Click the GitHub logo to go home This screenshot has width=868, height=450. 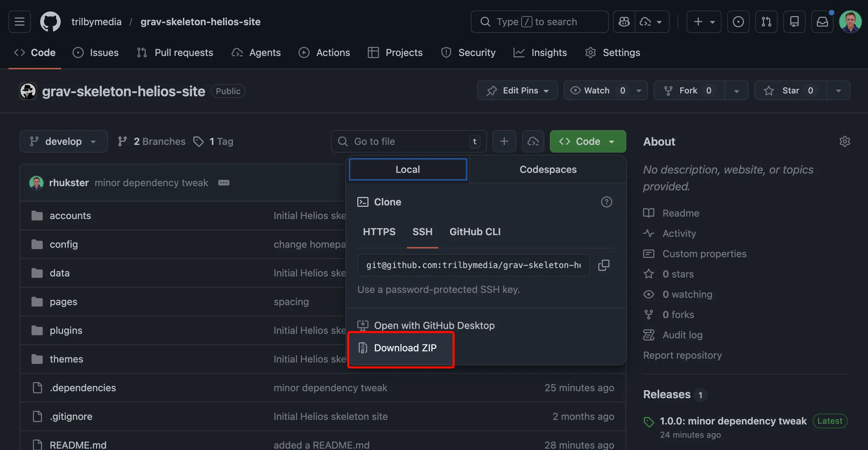point(50,21)
